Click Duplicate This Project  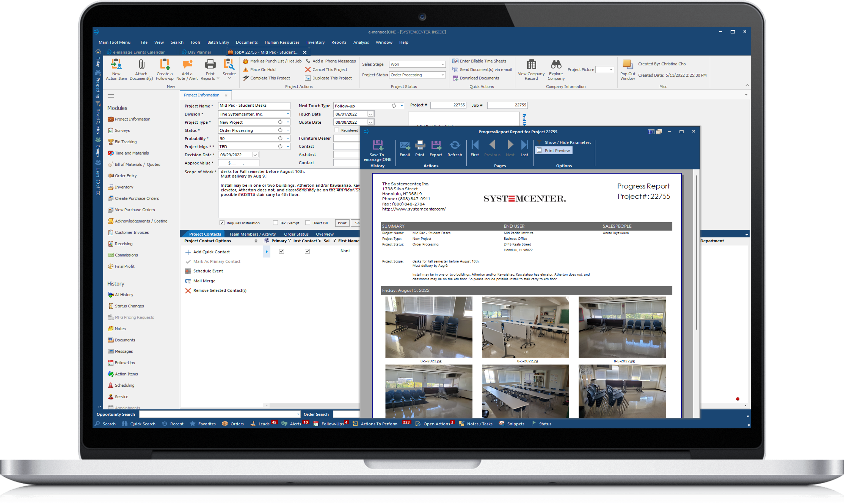click(x=328, y=78)
